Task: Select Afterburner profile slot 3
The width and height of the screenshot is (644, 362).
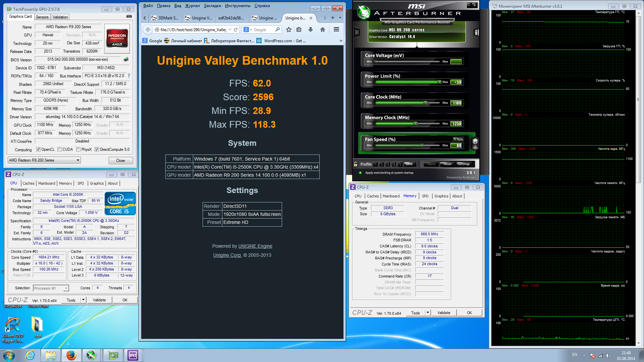Action: [x=388, y=164]
